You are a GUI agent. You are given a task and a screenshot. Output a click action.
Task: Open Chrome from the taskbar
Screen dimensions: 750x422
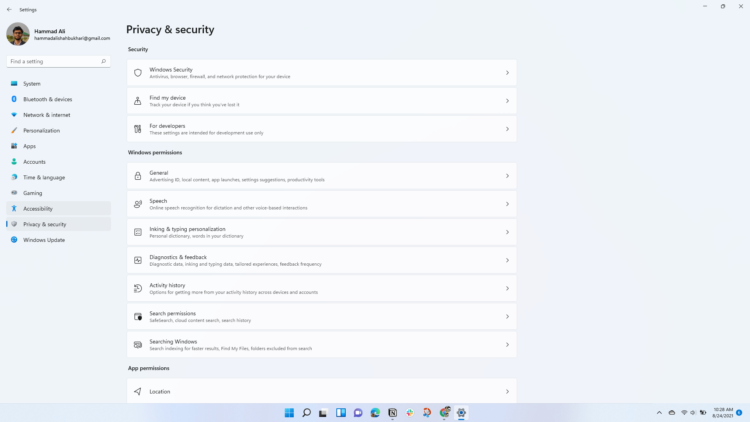pos(444,412)
